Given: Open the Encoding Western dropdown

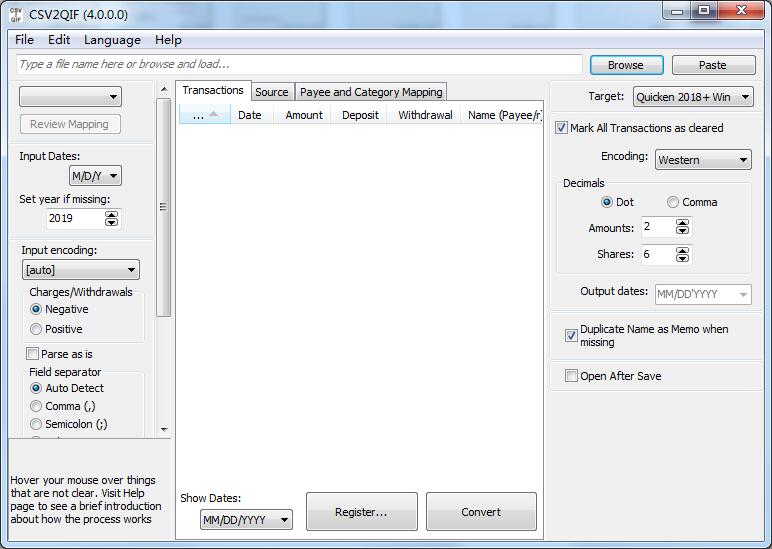Looking at the screenshot, I should click(703, 160).
